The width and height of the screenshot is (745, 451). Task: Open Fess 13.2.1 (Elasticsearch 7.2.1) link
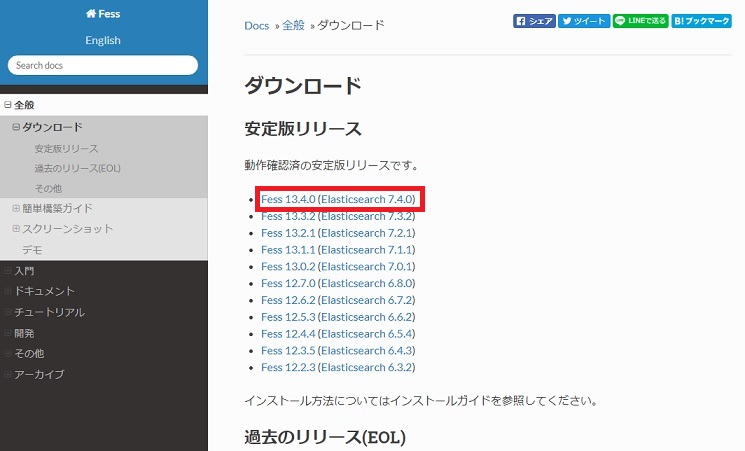338,233
